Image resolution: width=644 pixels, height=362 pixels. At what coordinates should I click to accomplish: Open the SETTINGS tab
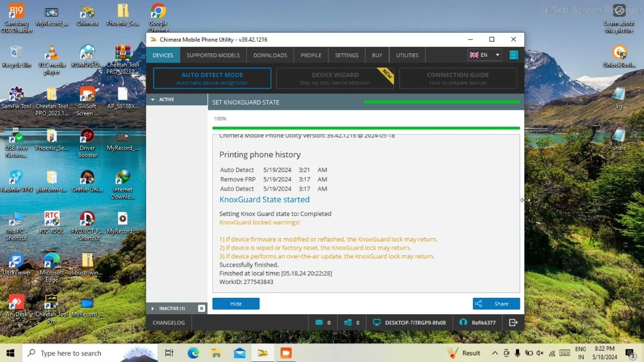point(347,55)
